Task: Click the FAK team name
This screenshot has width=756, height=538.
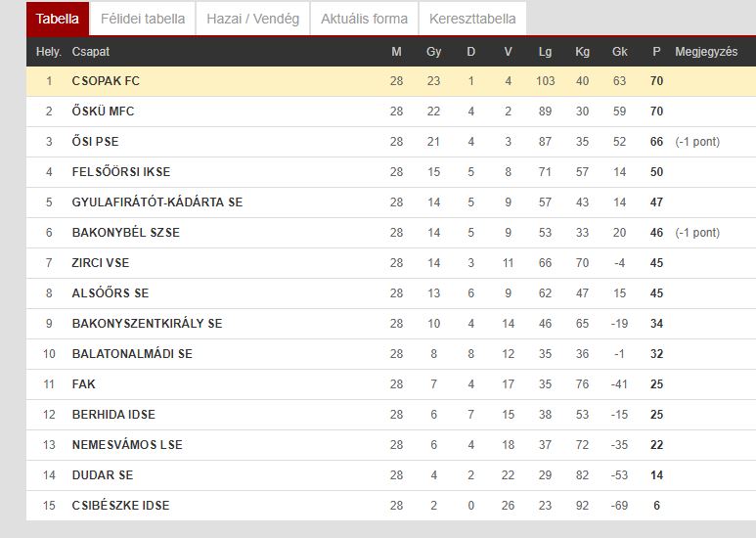Action: point(84,384)
